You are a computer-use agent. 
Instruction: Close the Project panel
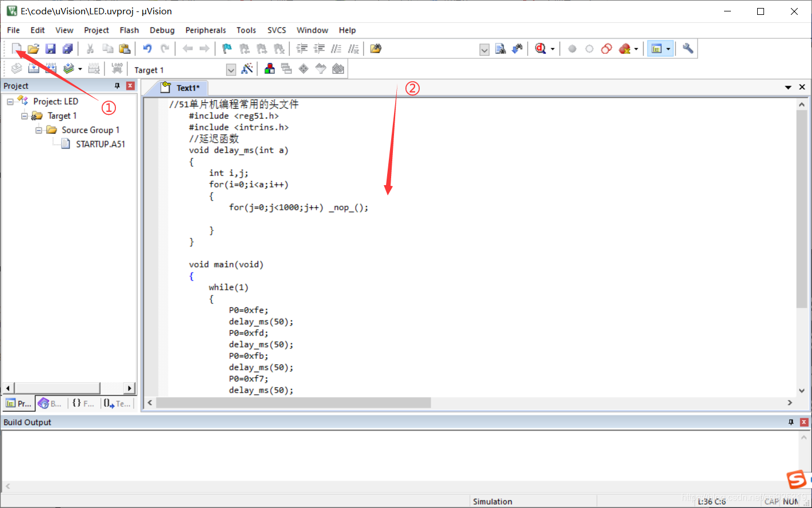(130, 86)
